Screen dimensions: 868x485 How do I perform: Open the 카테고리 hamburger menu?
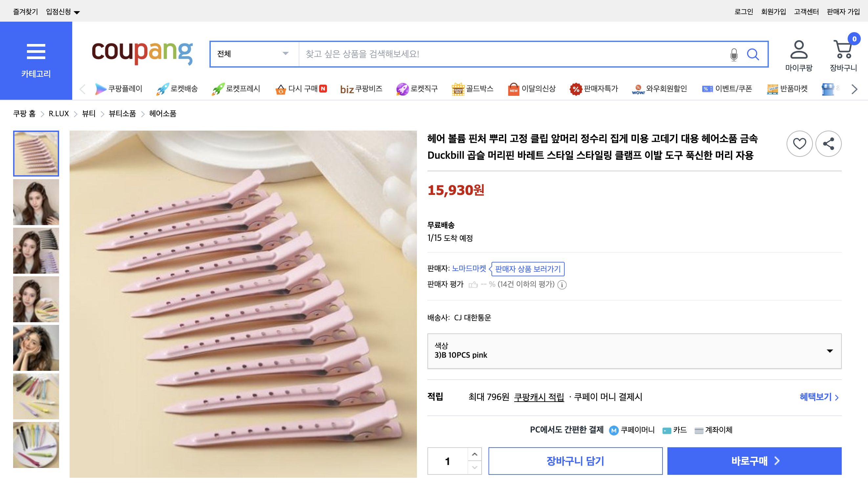tap(36, 52)
